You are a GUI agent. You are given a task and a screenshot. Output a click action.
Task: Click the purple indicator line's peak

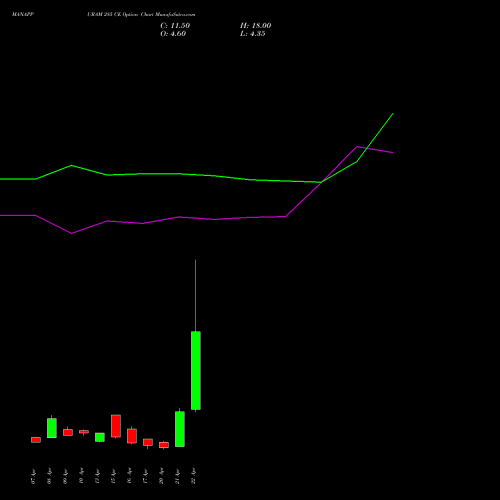coord(357,146)
